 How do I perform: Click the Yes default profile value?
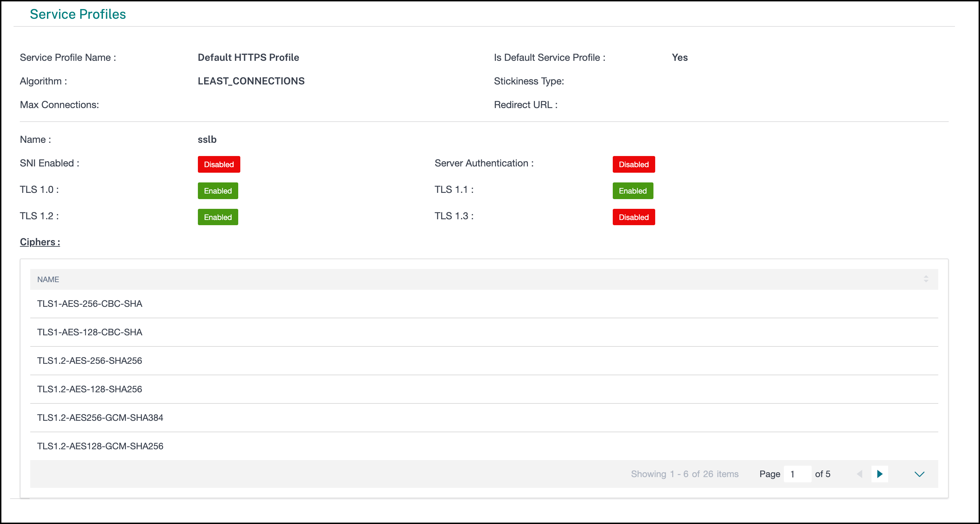pyautogui.click(x=680, y=57)
